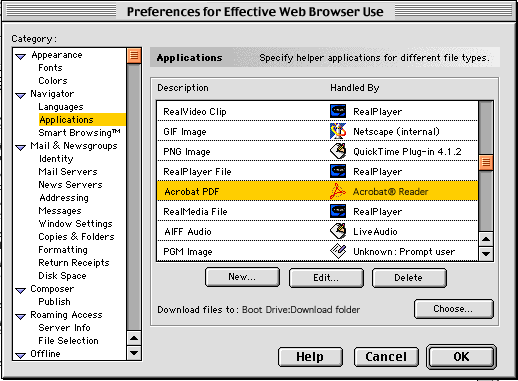The width and height of the screenshot is (518, 381).
Task: Open Help for preferences
Action: tap(310, 357)
